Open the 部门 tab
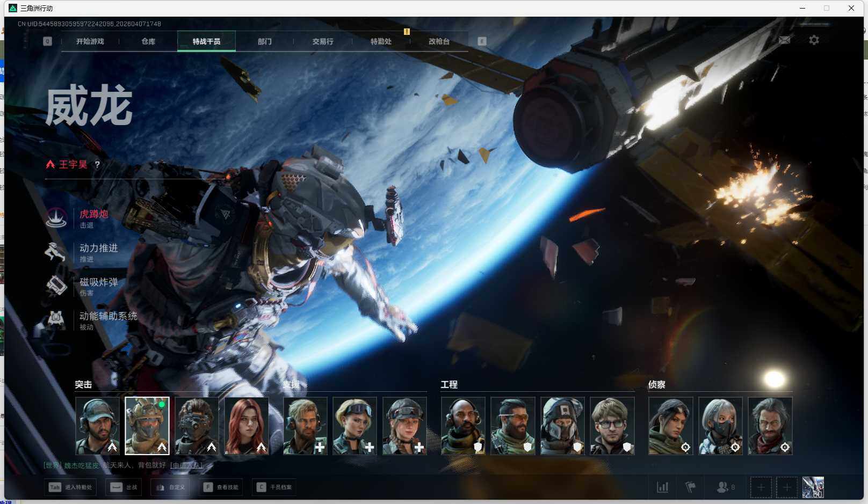The image size is (868, 504). (264, 41)
